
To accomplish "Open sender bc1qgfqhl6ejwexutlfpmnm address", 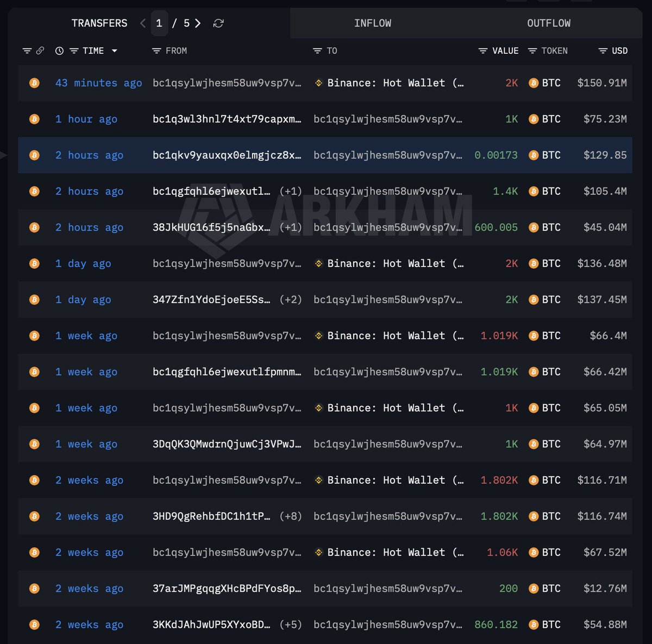I will click(x=227, y=372).
